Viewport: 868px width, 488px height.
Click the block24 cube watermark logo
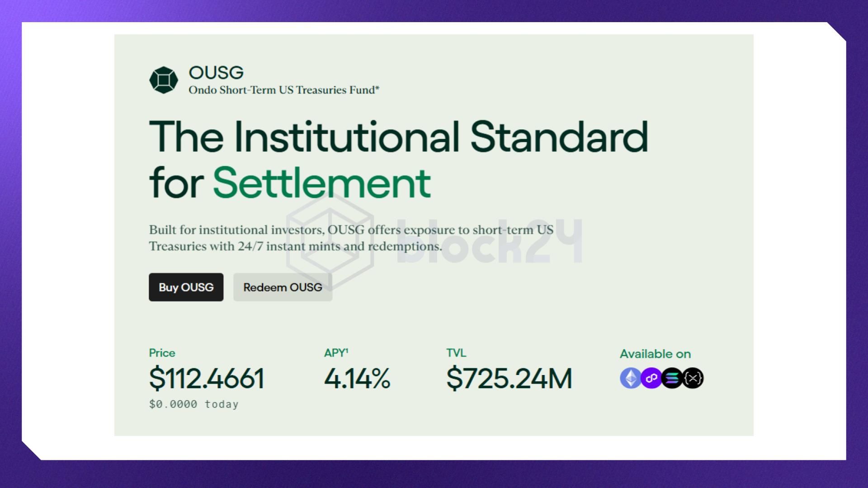(x=330, y=242)
